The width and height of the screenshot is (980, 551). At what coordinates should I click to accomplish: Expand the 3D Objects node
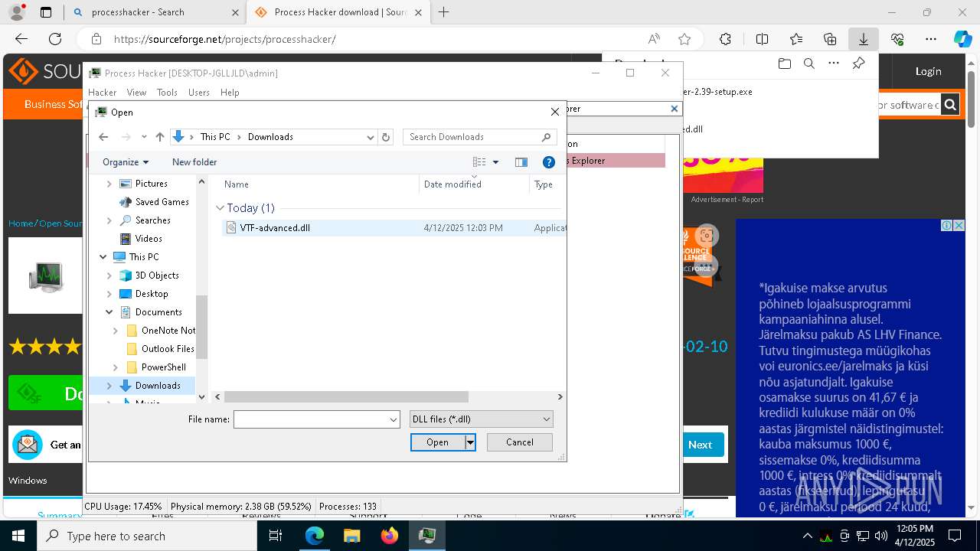click(x=109, y=275)
